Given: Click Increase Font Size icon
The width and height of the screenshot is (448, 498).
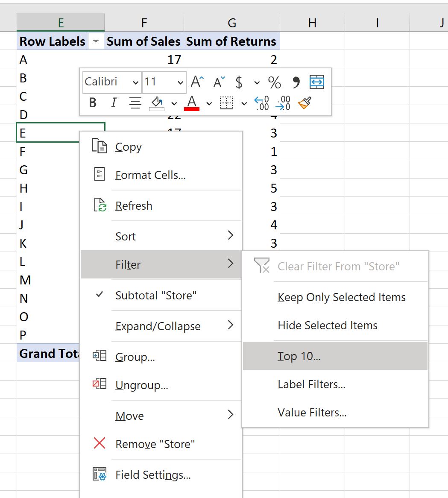Looking at the screenshot, I should click(x=197, y=82).
